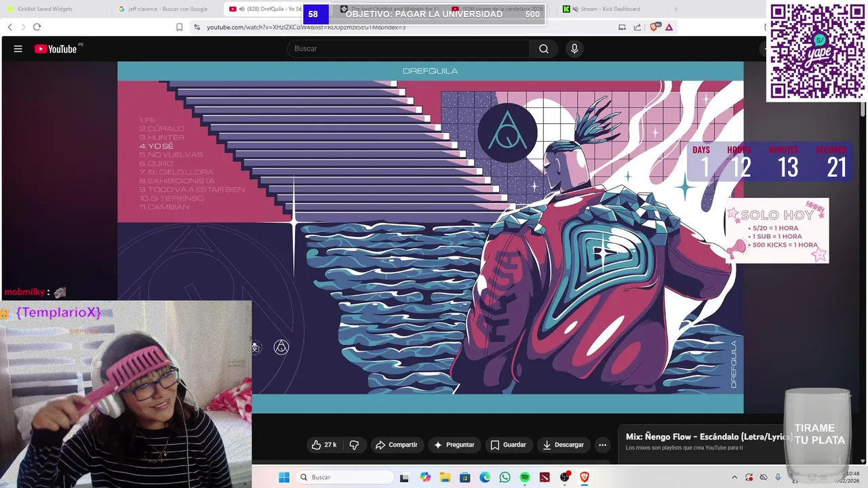
Task: Open a new browser tab
Action: (675, 9)
